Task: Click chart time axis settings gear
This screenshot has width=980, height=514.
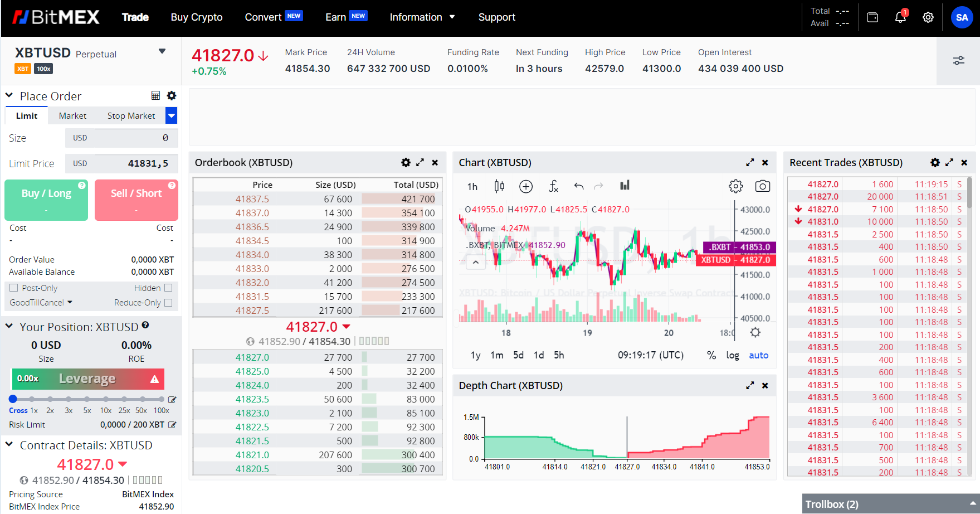Action: 755,332
